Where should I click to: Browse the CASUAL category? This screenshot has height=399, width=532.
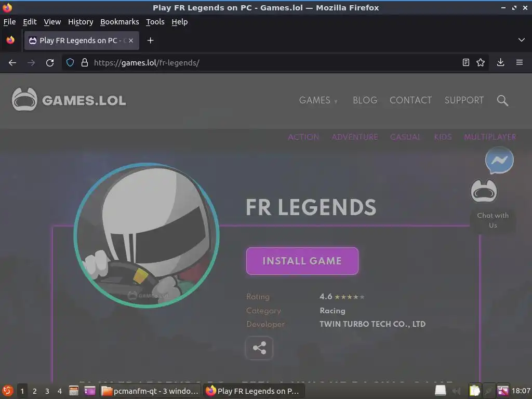[x=405, y=137]
